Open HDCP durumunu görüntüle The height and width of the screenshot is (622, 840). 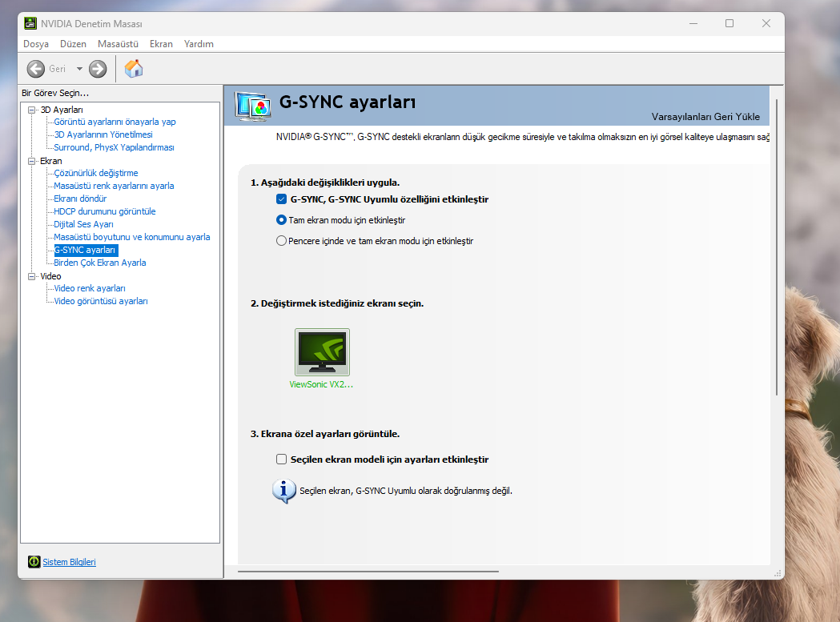[105, 211]
